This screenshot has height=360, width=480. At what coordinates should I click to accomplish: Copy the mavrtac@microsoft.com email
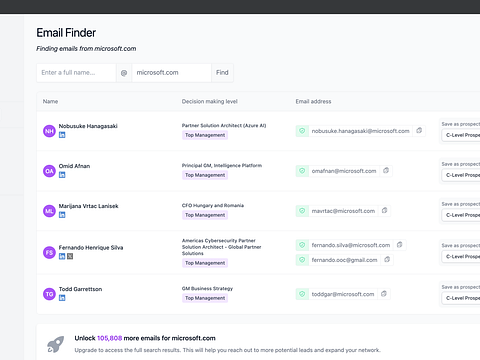384,211
